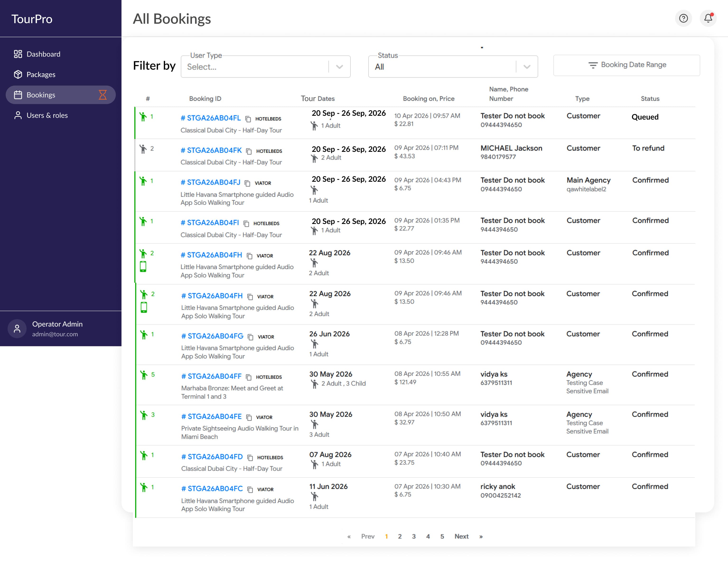Copy booking ID STGA26AB04FL
Image resolution: width=728 pixels, height=577 pixels.
click(x=248, y=119)
